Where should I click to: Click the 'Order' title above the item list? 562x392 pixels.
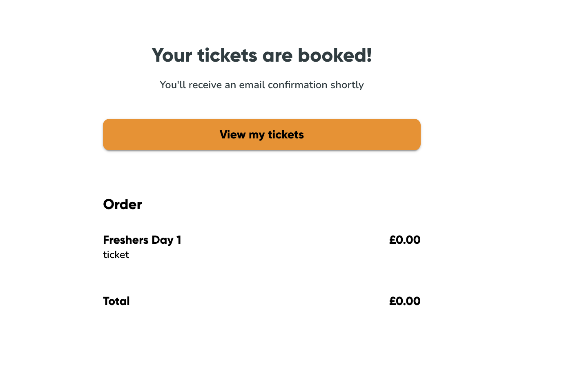(123, 204)
